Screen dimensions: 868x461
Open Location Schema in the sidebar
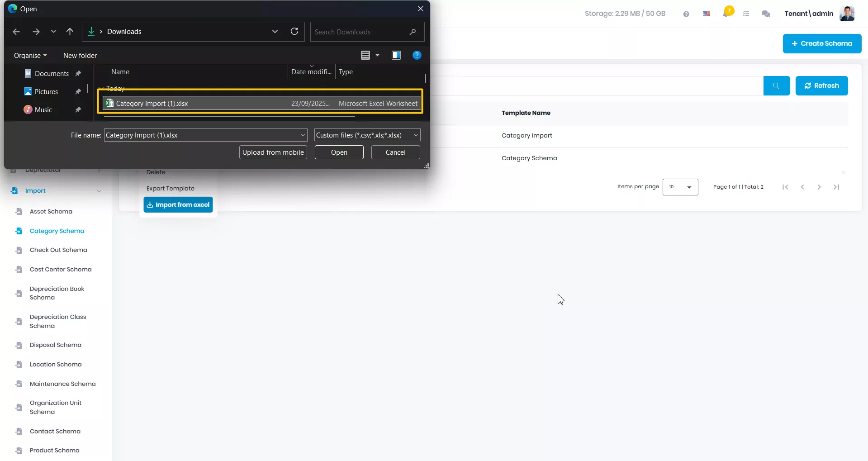56,365
